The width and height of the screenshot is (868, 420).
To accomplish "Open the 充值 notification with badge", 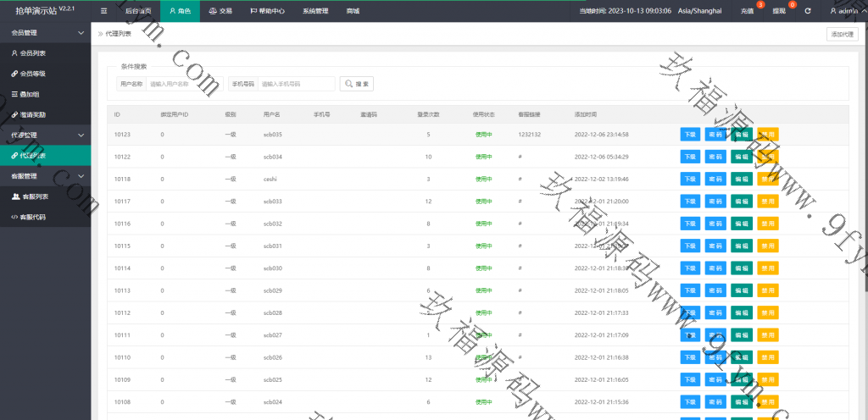I will 747,11.
